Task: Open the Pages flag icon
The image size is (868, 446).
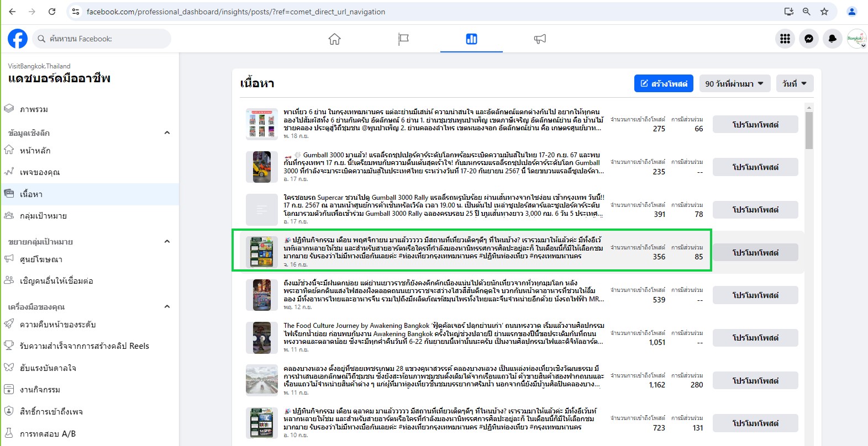Action: click(x=403, y=39)
